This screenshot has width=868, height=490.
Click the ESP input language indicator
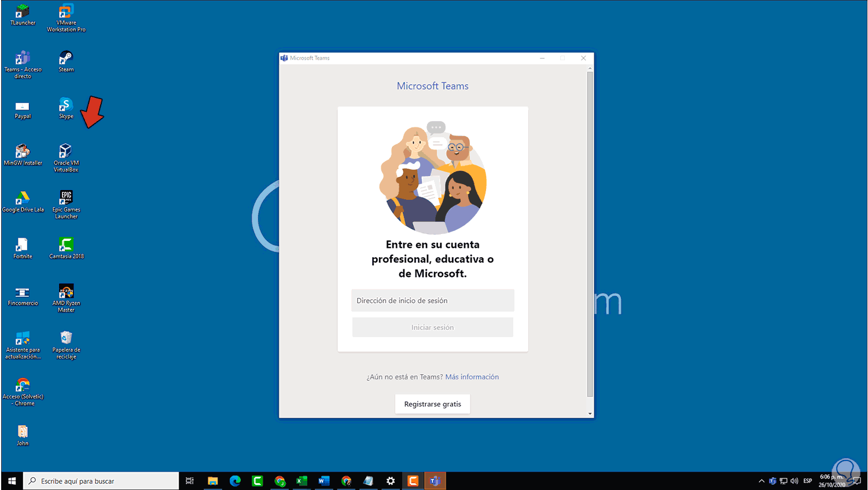coord(807,481)
